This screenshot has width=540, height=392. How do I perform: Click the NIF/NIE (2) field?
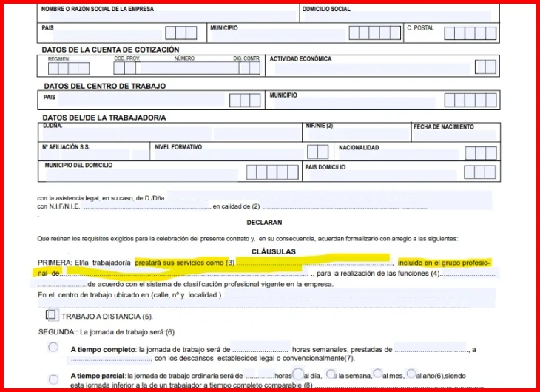click(x=359, y=134)
